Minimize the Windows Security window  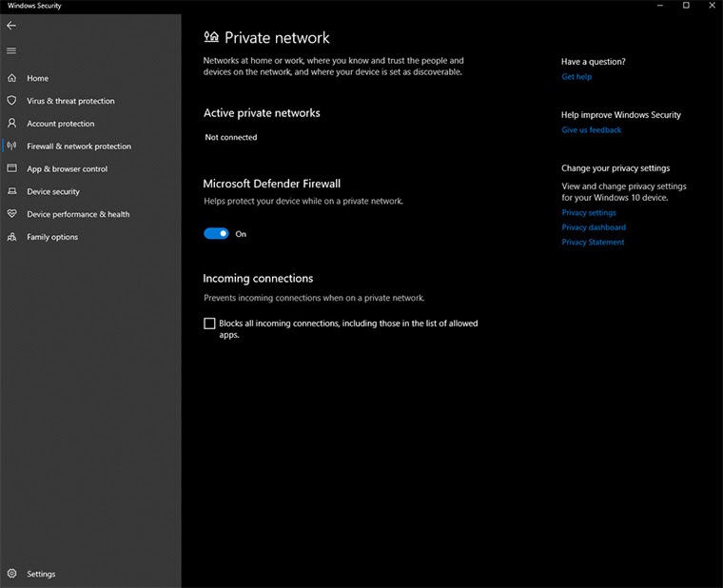click(x=660, y=6)
